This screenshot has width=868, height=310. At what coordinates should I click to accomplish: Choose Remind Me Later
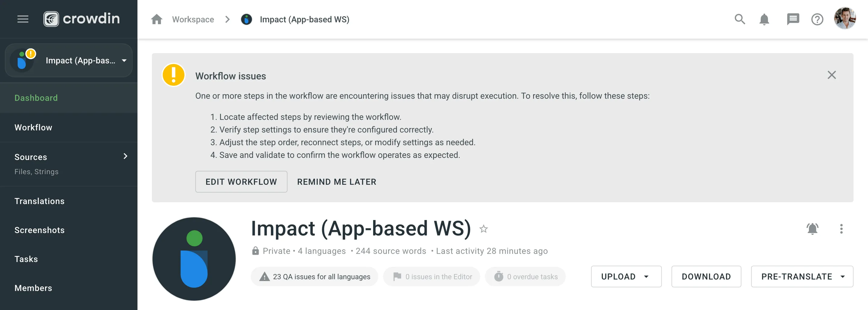(x=337, y=182)
